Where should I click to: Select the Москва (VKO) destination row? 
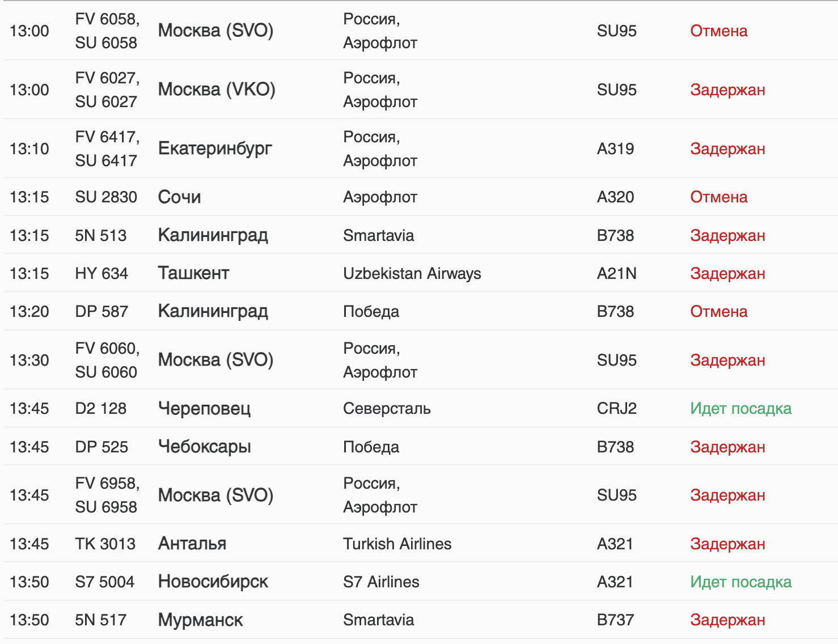point(421,90)
